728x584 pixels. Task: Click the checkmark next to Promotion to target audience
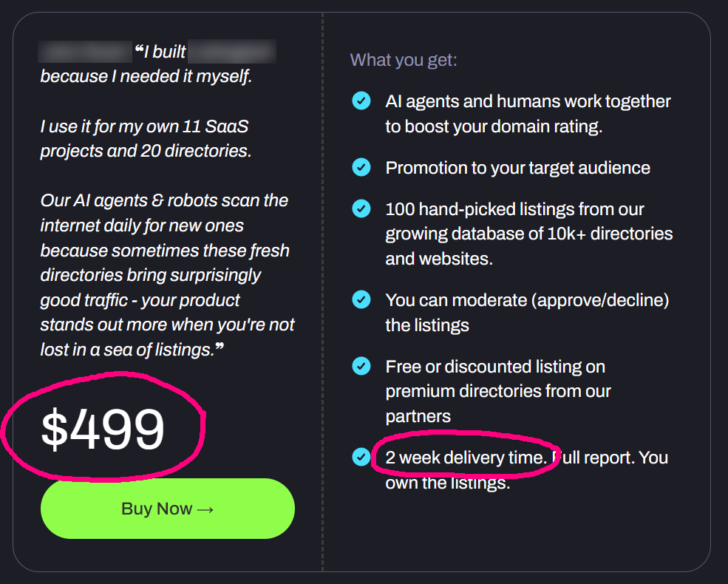click(361, 167)
